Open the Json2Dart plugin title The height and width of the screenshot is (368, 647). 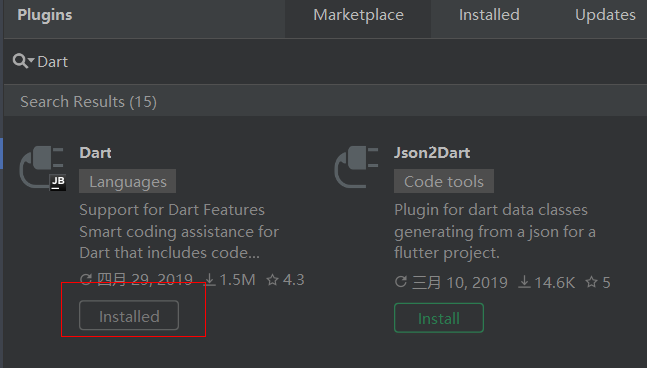tap(432, 153)
